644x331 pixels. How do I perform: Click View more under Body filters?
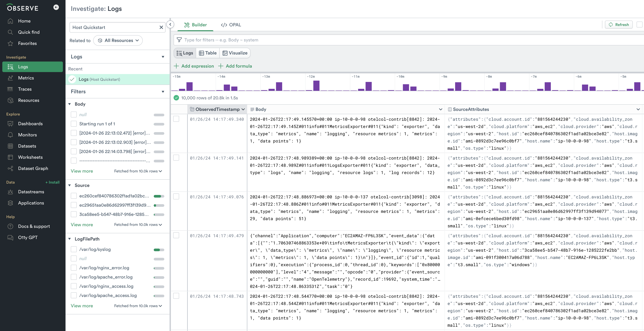pos(82,171)
